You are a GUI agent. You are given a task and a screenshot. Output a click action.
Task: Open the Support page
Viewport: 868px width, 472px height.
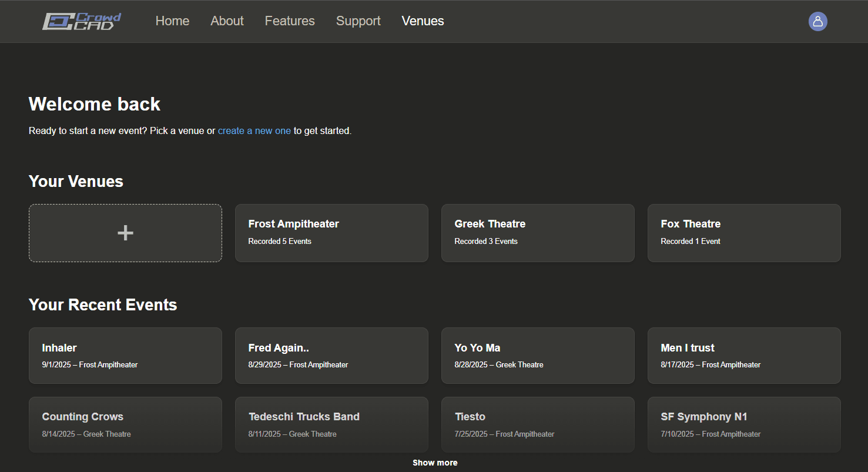click(358, 21)
